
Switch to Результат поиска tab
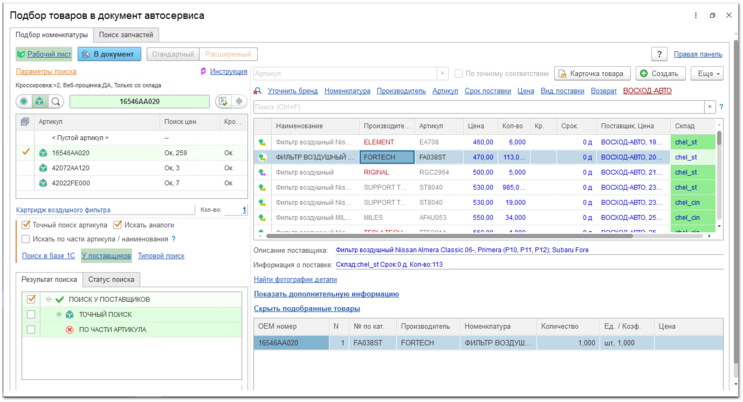pos(49,280)
